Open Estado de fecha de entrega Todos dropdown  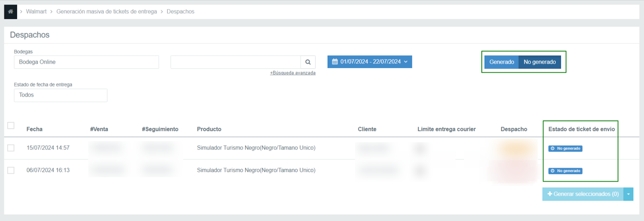60,95
